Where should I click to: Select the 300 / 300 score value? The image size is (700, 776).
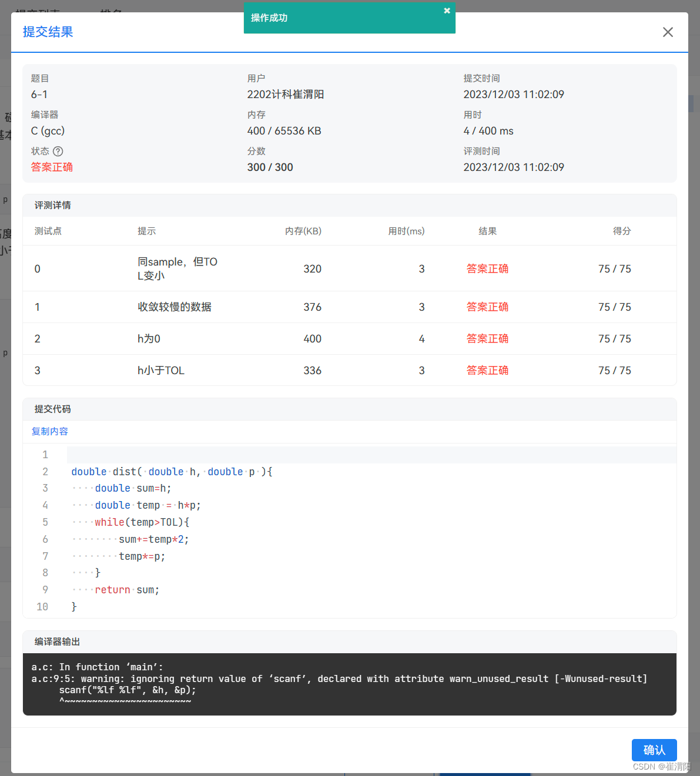coord(270,167)
